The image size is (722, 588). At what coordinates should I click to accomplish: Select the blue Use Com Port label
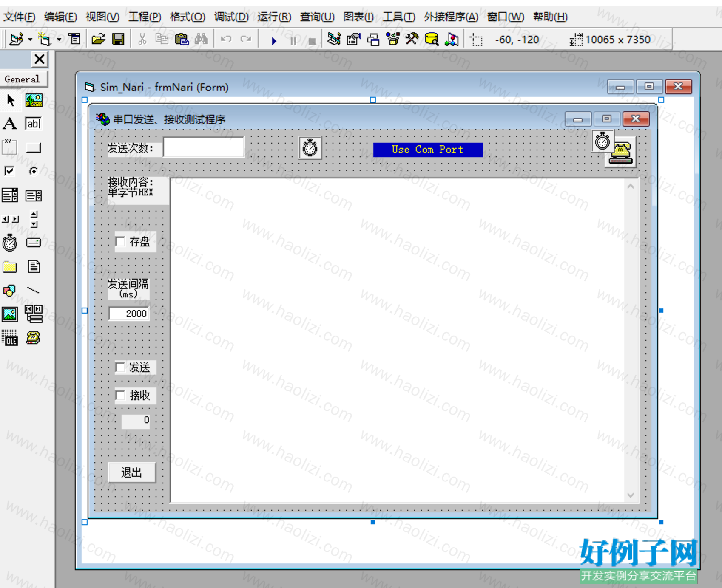(x=428, y=150)
